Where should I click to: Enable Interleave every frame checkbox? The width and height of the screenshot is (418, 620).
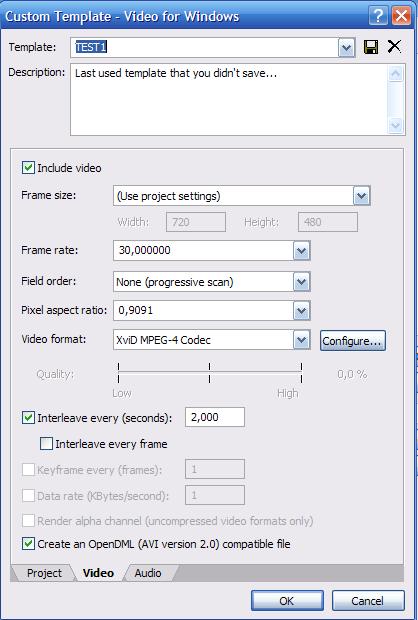(46, 444)
